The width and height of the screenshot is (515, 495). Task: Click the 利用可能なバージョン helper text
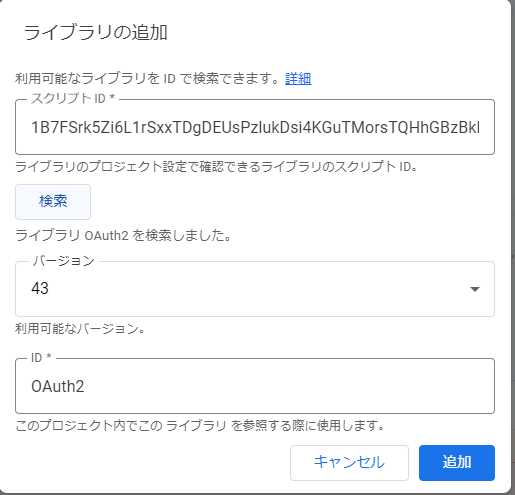(80, 329)
